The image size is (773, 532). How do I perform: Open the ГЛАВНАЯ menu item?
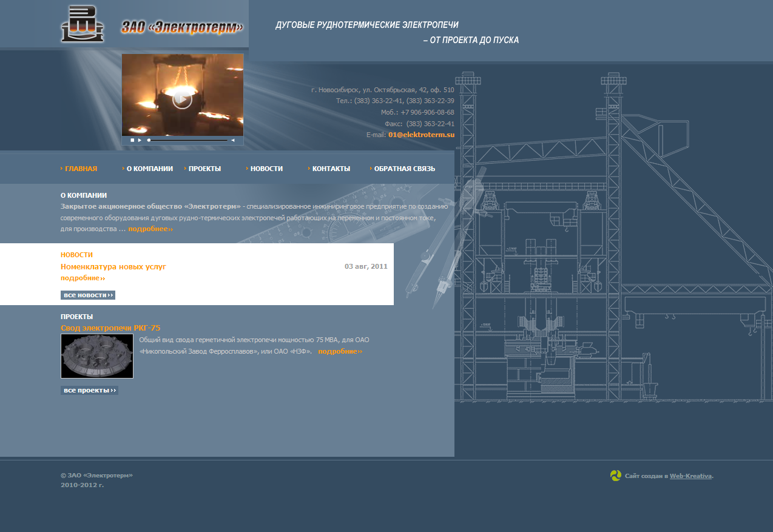[x=81, y=169]
